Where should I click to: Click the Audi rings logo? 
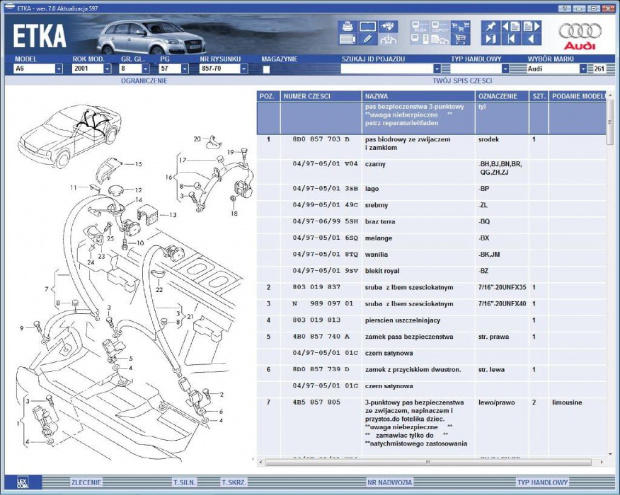click(580, 36)
